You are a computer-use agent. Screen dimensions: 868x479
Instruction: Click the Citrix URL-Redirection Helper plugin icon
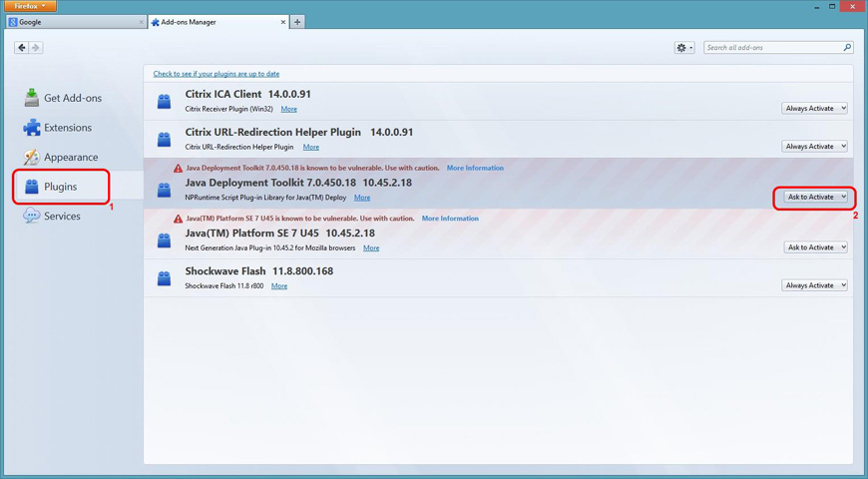pos(164,140)
